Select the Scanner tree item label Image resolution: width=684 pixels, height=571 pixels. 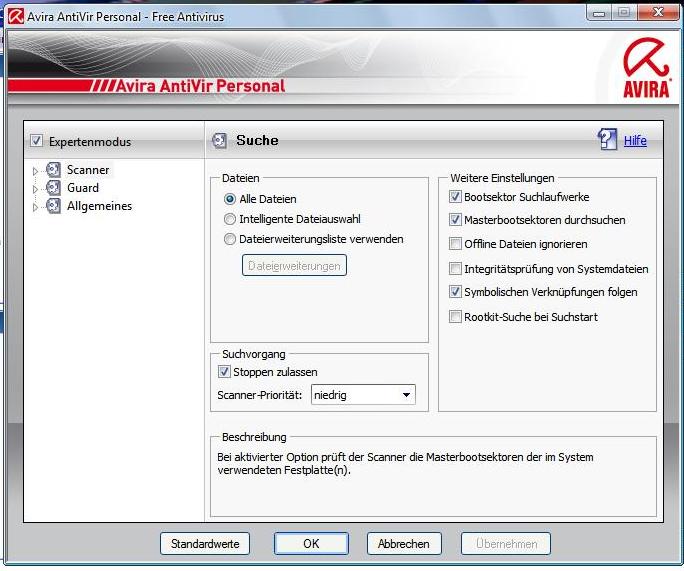[88, 170]
